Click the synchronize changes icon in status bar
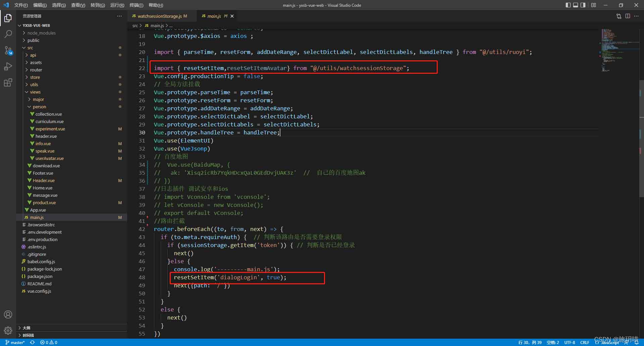 click(x=32, y=342)
